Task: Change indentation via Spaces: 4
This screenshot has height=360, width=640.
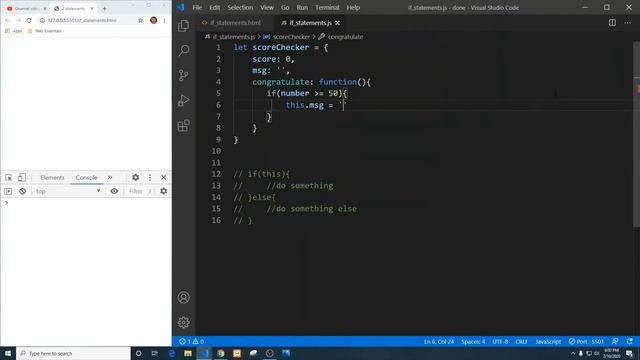Action: pos(473,342)
